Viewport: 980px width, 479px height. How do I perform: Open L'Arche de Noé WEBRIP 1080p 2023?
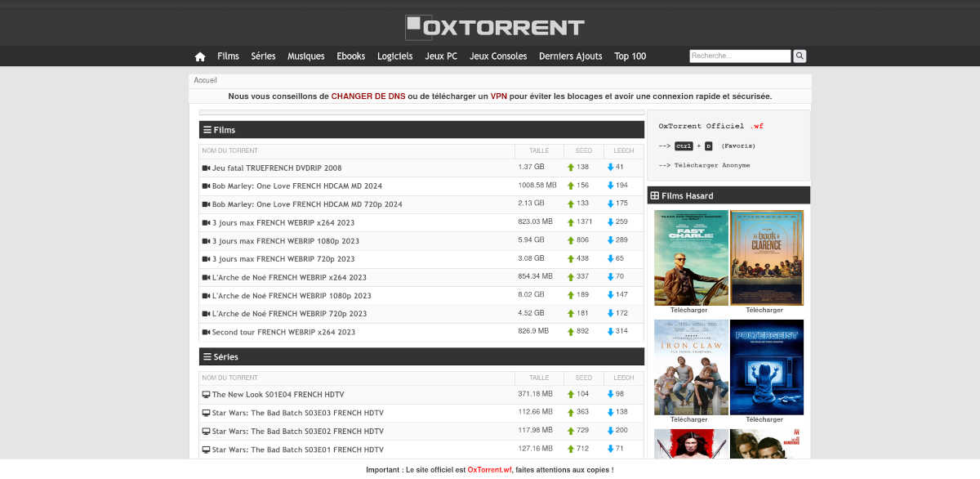click(292, 296)
